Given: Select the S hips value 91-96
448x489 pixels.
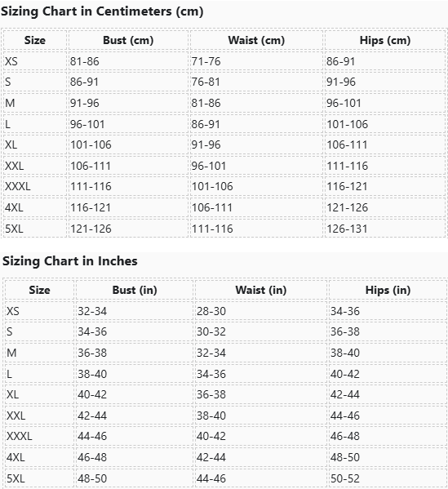Looking at the screenshot, I should click(x=341, y=82).
